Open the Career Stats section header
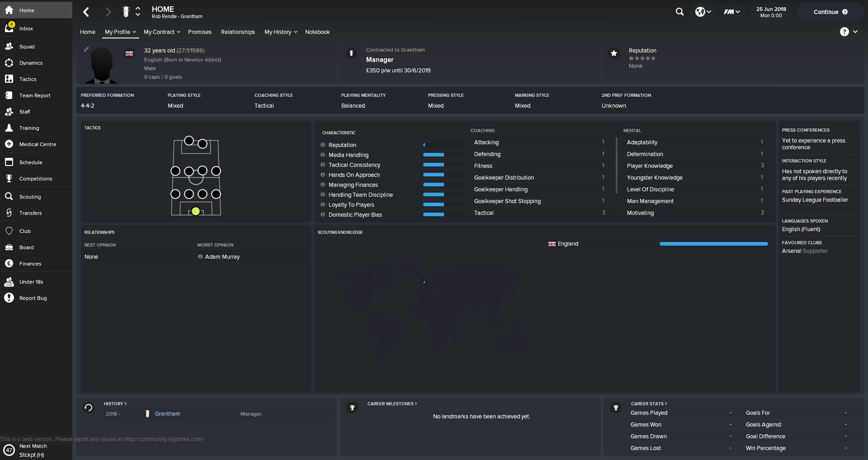The image size is (868, 460). click(649, 403)
